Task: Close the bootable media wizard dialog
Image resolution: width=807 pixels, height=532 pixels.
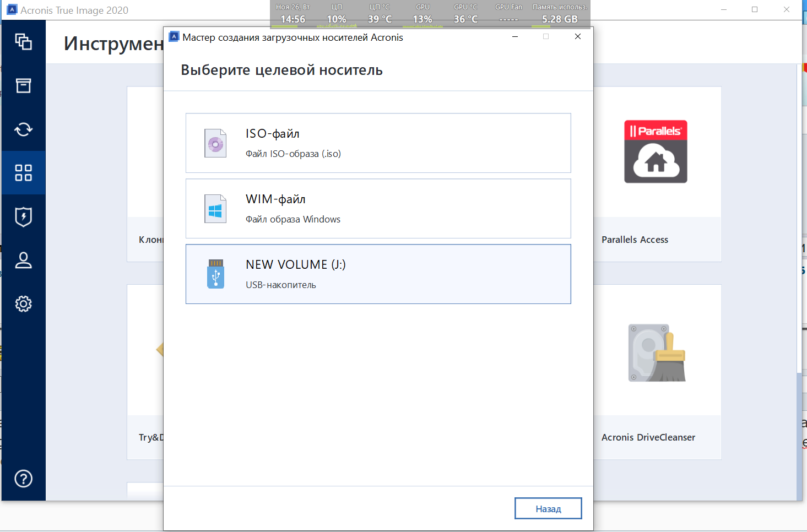Action: tap(577, 36)
